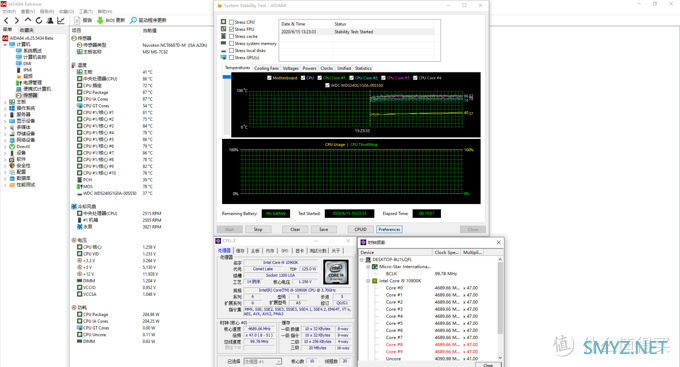680x367 pixels.
Task: Click the user icon in AIDA64 toolbar
Action: (50, 20)
